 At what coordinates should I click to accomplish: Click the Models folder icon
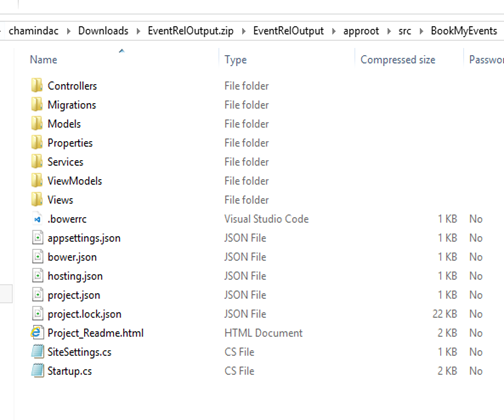[37, 124]
